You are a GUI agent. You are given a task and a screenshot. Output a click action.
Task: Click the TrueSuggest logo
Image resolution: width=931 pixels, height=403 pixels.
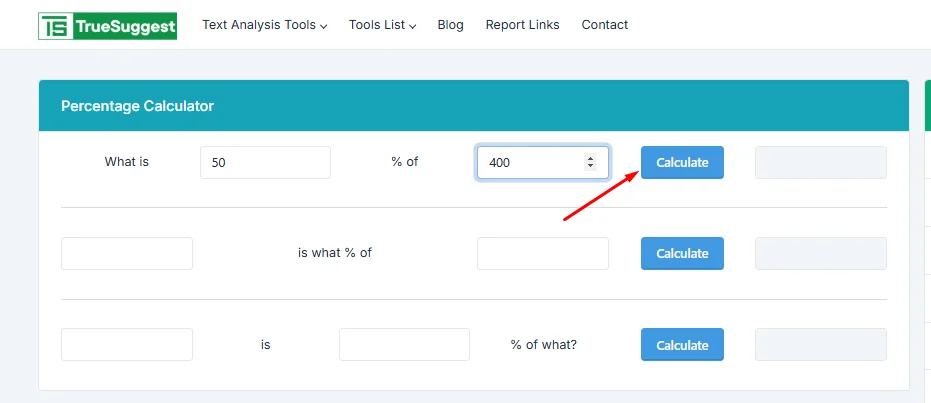[x=107, y=25]
